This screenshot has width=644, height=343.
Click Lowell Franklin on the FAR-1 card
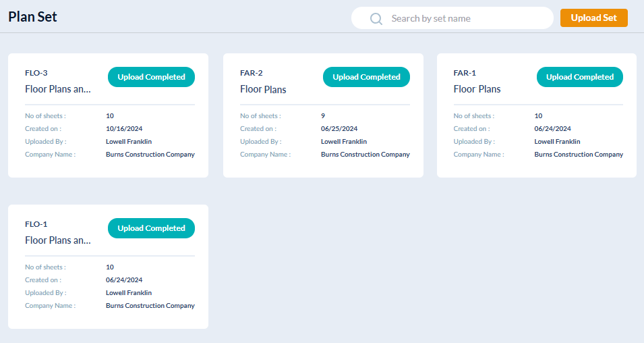pyautogui.click(x=557, y=142)
